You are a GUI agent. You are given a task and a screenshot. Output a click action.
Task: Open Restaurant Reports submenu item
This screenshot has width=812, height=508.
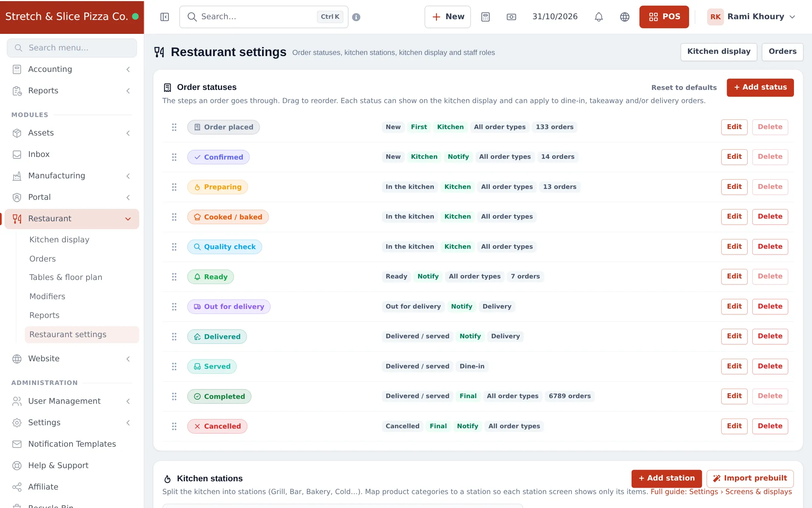[x=44, y=315]
